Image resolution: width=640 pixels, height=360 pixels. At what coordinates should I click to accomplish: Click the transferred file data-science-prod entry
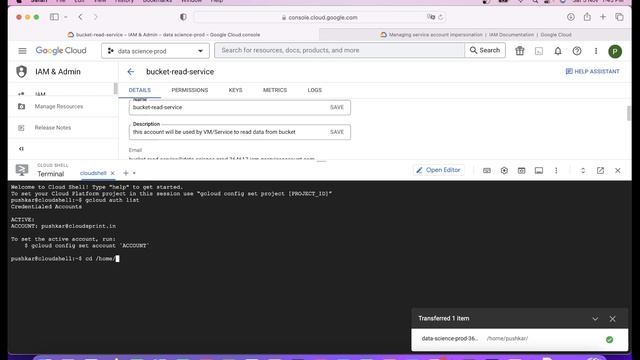click(x=450, y=339)
